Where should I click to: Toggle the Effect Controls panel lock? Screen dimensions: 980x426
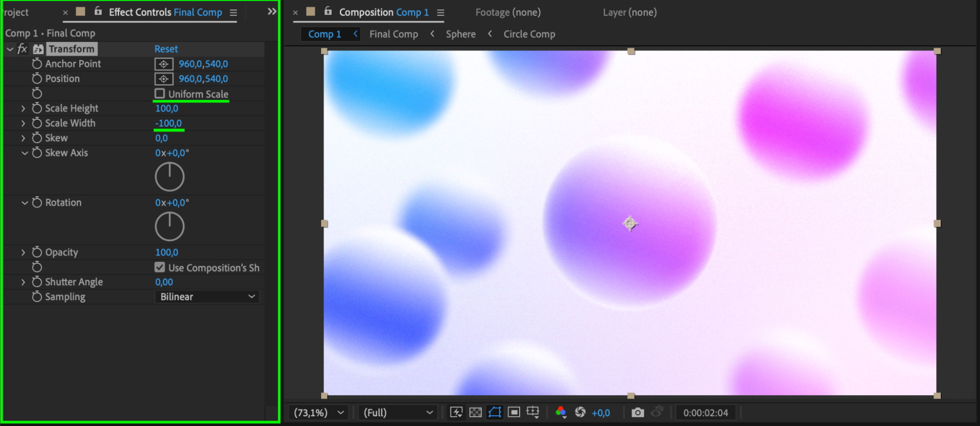tap(98, 11)
